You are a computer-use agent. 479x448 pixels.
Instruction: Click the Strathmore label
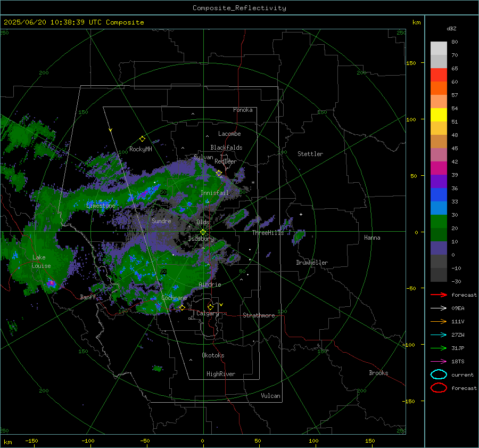[x=259, y=315]
